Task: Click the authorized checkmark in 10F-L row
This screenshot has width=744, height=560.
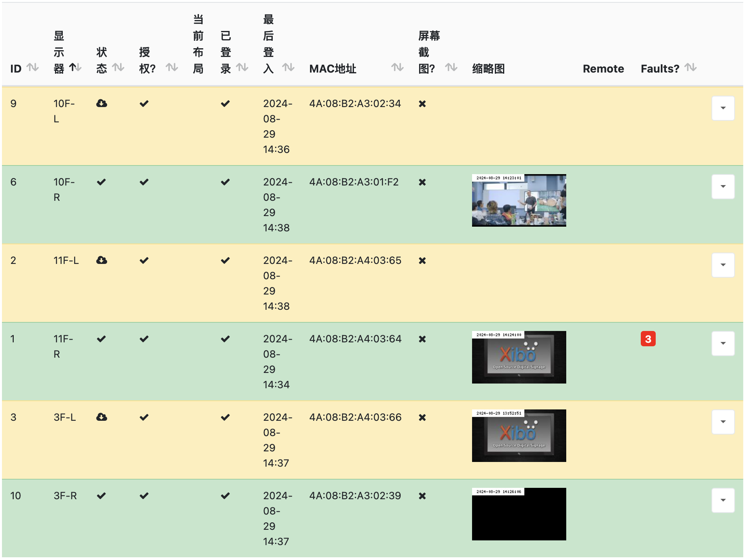Action: (144, 104)
